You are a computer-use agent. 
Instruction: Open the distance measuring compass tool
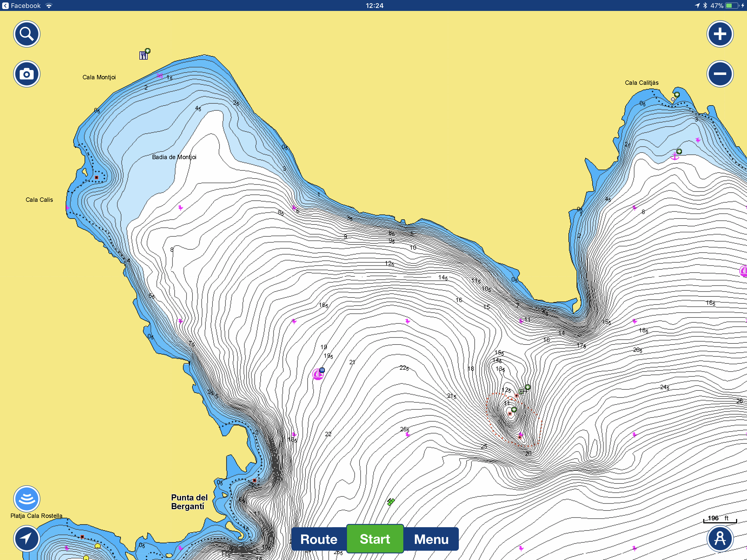[720, 538]
